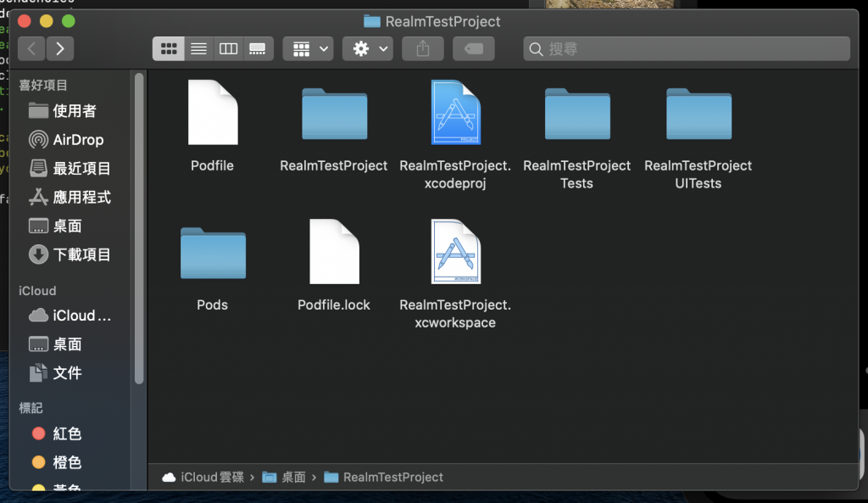Open iCloud Drive in the sidebar

coord(71,316)
